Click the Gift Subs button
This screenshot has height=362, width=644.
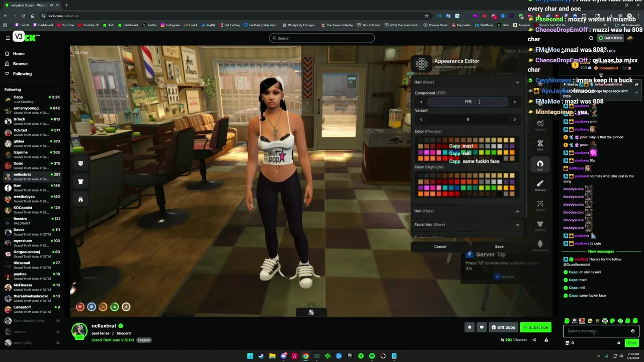503,327
